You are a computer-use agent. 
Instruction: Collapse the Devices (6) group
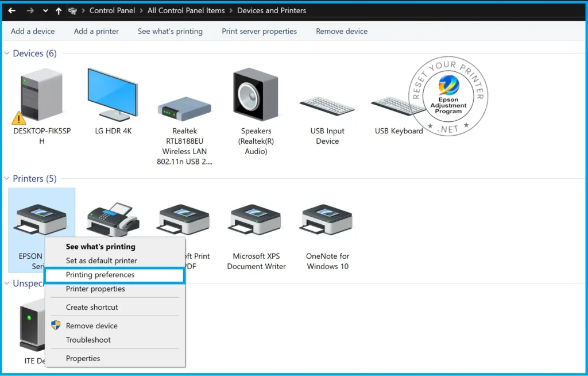tap(7, 53)
